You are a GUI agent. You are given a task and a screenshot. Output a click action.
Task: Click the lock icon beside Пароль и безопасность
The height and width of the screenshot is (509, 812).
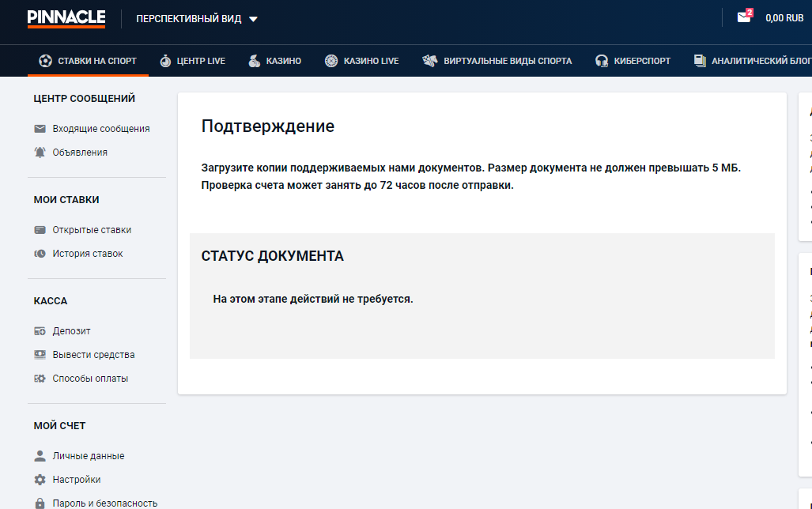(40, 503)
